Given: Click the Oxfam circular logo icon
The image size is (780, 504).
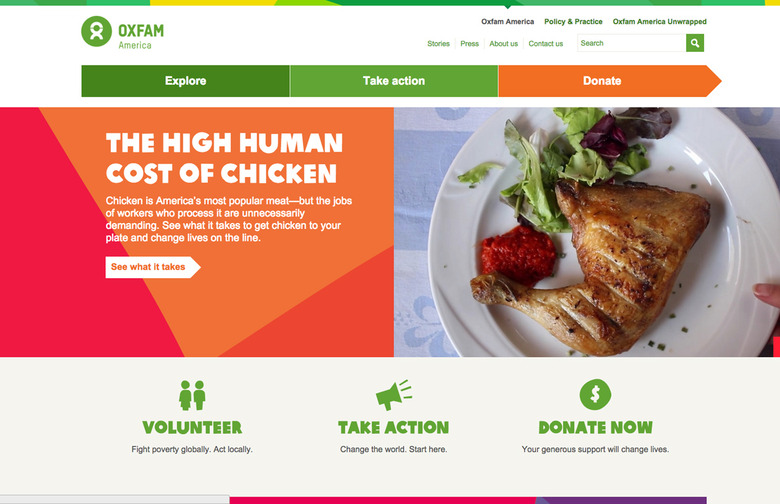Looking at the screenshot, I should point(97,31).
